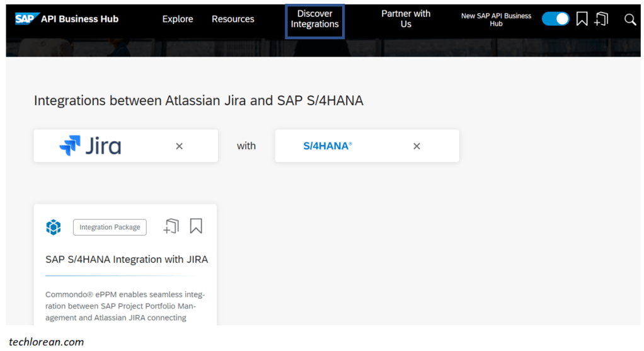Click the heading Integrations between Atlassian Jira and SAP S/4HANA

198,101
